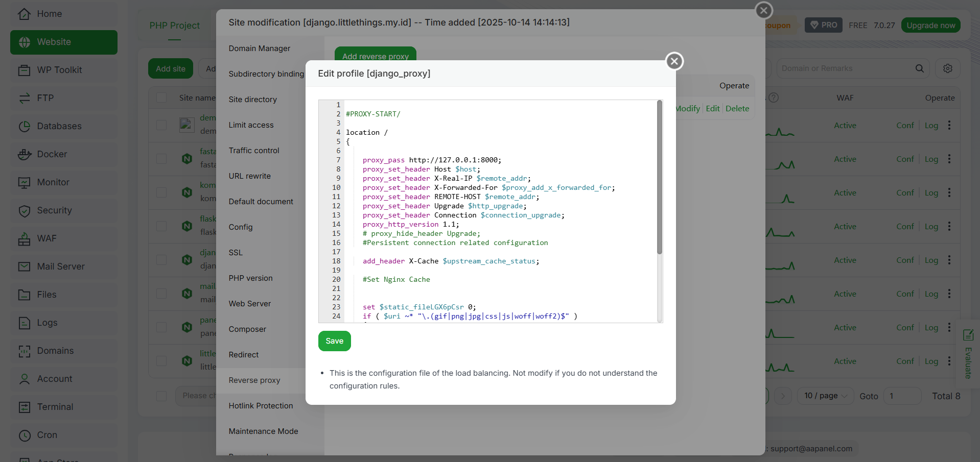Click the Website globe icon
The width and height of the screenshot is (980, 462).
pos(24,42)
